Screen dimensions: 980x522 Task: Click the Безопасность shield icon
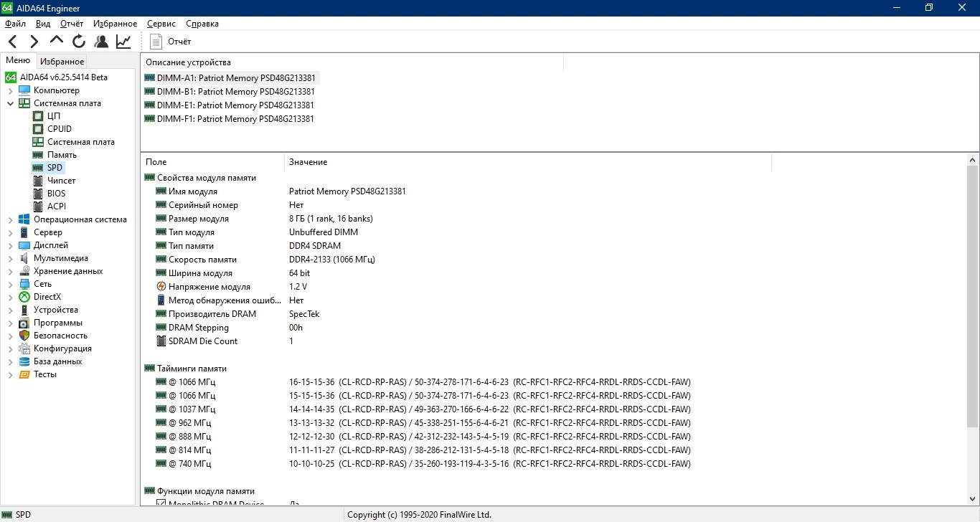(24, 336)
